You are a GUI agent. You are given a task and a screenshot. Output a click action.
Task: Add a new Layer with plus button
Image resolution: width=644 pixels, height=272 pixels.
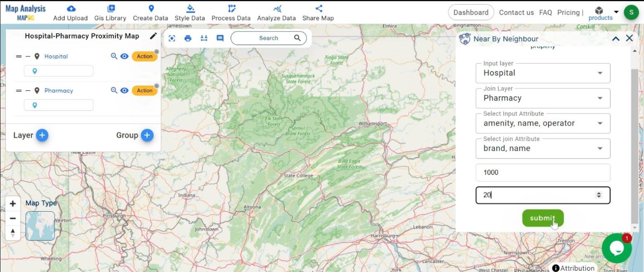(42, 135)
